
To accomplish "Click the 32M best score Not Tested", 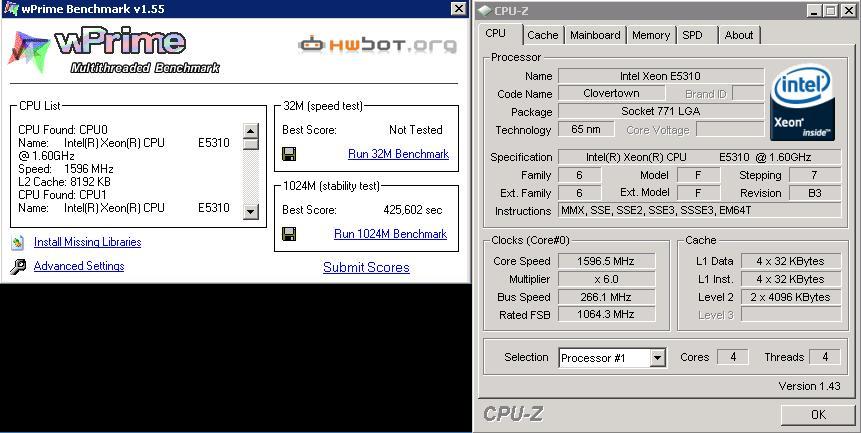I will [416, 130].
